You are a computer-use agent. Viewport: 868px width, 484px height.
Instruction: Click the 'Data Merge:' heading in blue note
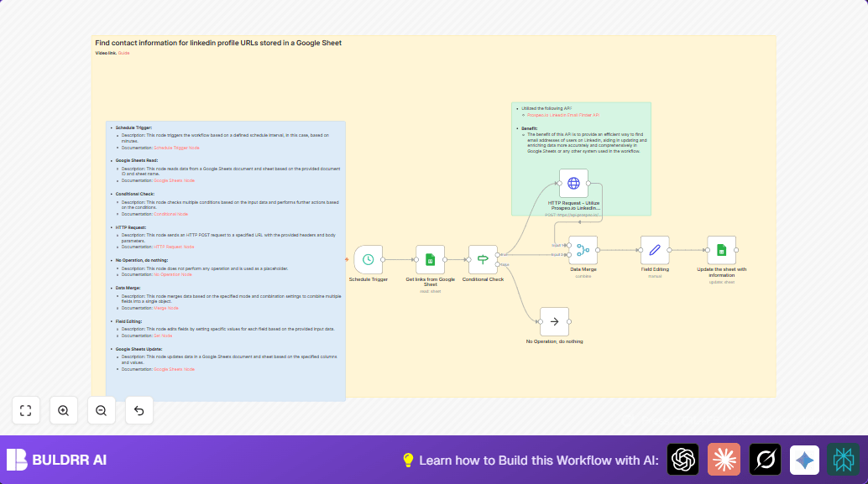(128, 289)
